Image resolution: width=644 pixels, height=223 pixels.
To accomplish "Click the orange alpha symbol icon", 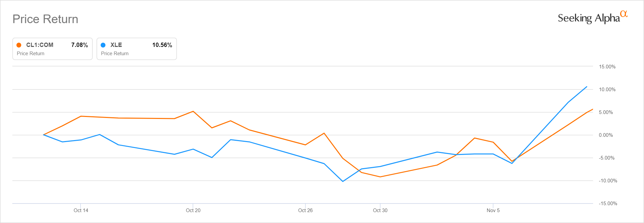I will pos(624,14).
